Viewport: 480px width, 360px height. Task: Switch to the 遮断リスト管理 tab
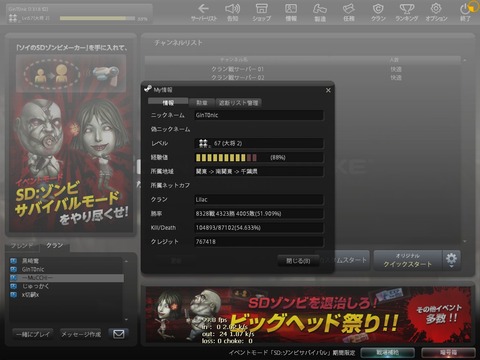[238, 103]
